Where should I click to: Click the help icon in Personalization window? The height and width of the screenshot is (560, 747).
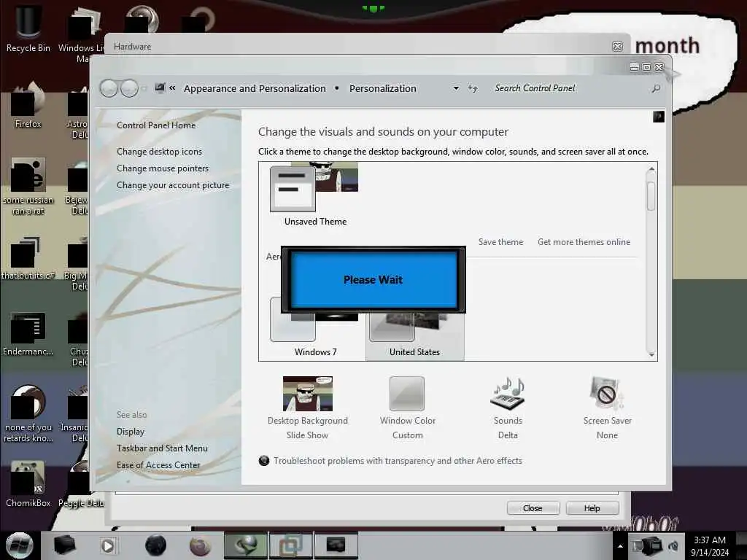point(659,117)
